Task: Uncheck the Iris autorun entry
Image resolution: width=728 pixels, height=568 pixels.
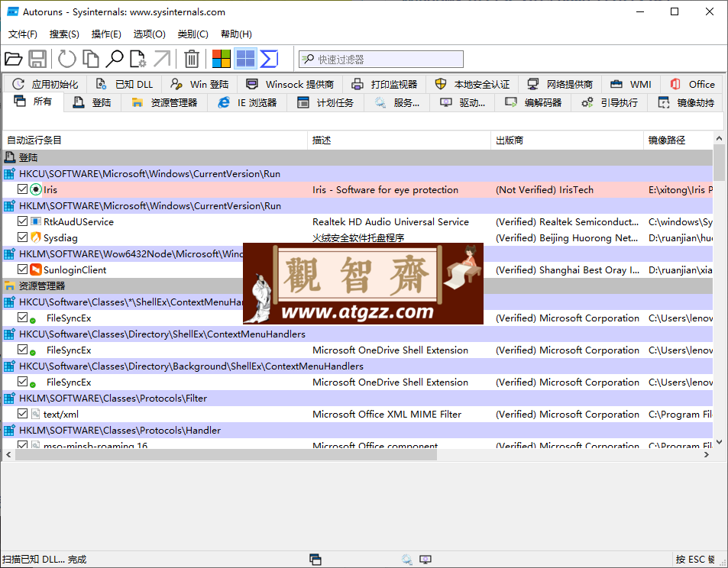Action: (22, 189)
